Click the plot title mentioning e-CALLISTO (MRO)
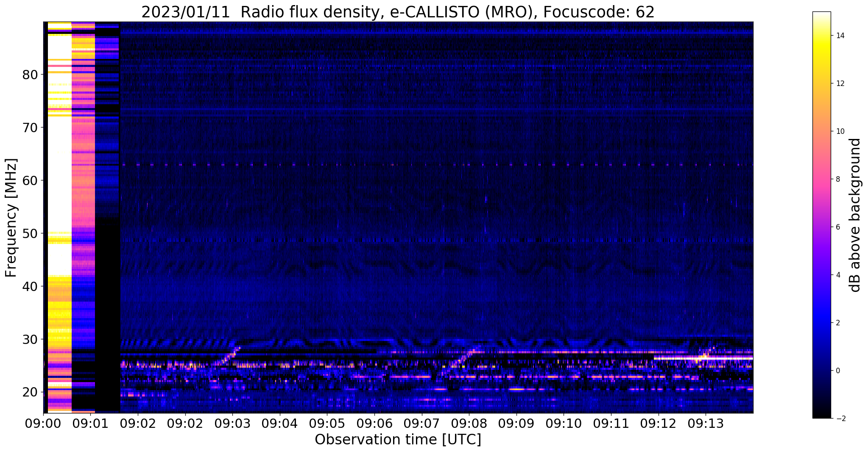This screenshot has width=868, height=452. (398, 12)
